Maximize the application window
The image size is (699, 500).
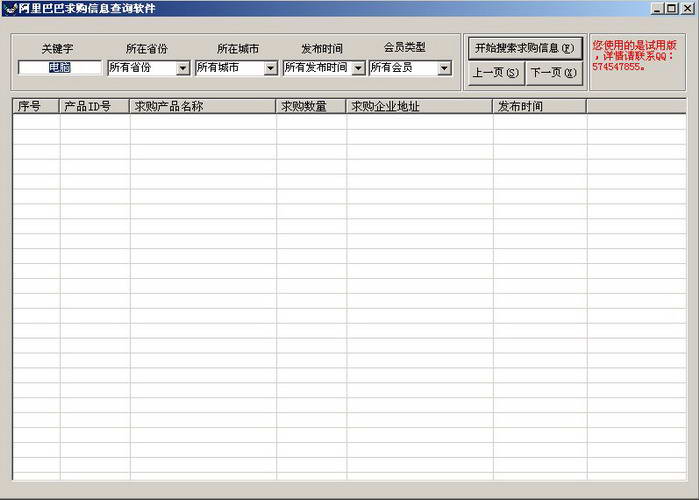click(x=671, y=8)
